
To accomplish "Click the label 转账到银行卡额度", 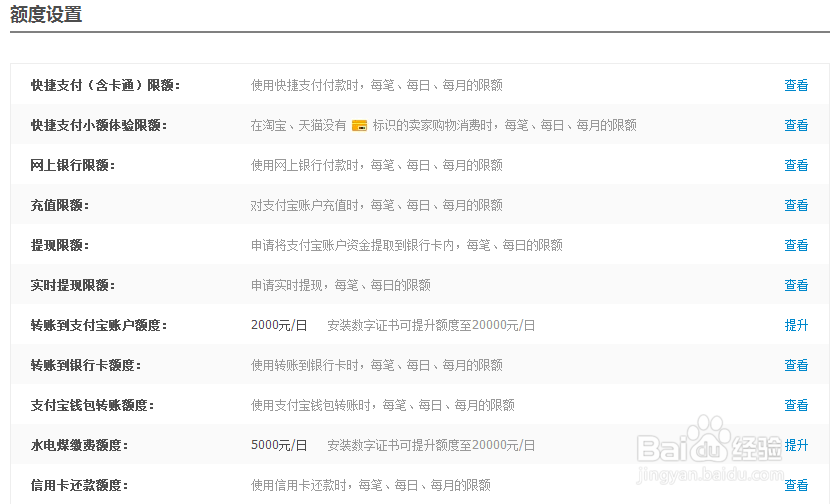I will pyautogui.click(x=86, y=366).
